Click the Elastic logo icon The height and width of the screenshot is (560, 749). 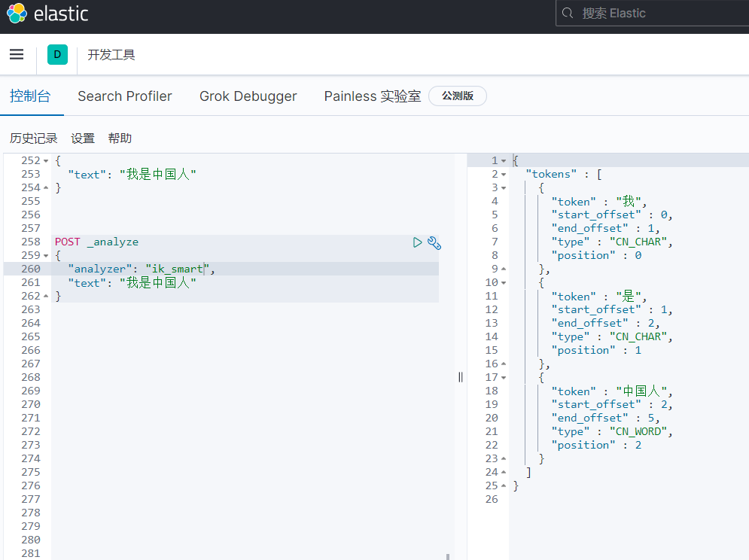click(x=17, y=14)
